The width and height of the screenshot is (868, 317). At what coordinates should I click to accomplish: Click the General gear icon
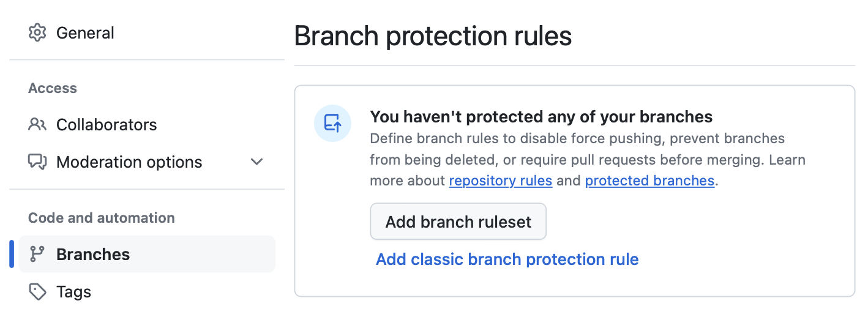37,32
